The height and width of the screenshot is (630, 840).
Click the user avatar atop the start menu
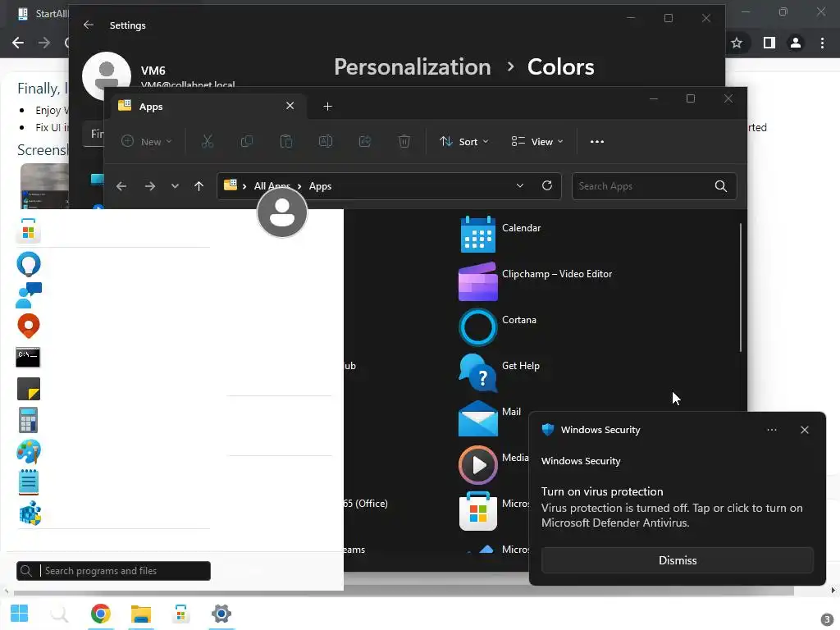282,212
